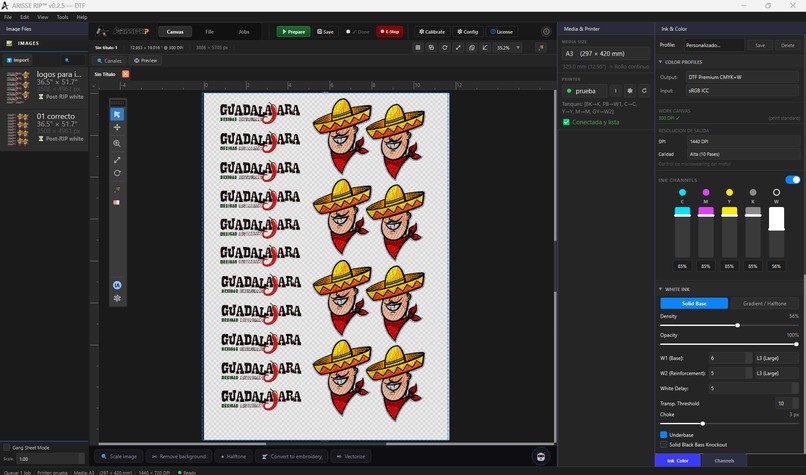Screen dimensions: 806x475
Task: Click the corner arrow icon beside zoom percentage
Action: [x=485, y=47]
